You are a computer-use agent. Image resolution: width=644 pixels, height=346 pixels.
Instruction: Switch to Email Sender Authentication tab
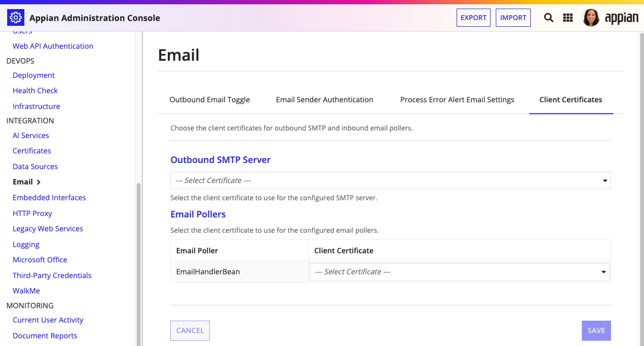pyautogui.click(x=325, y=99)
